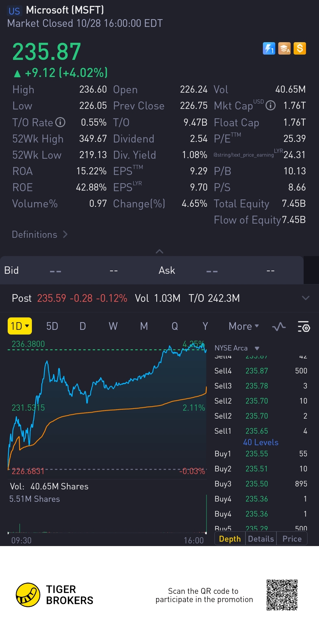
Task: Open chart settings list icon
Action: pos(304,326)
